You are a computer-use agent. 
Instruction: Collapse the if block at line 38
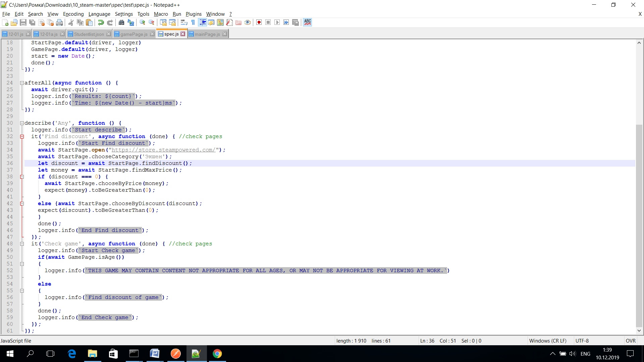(x=22, y=177)
